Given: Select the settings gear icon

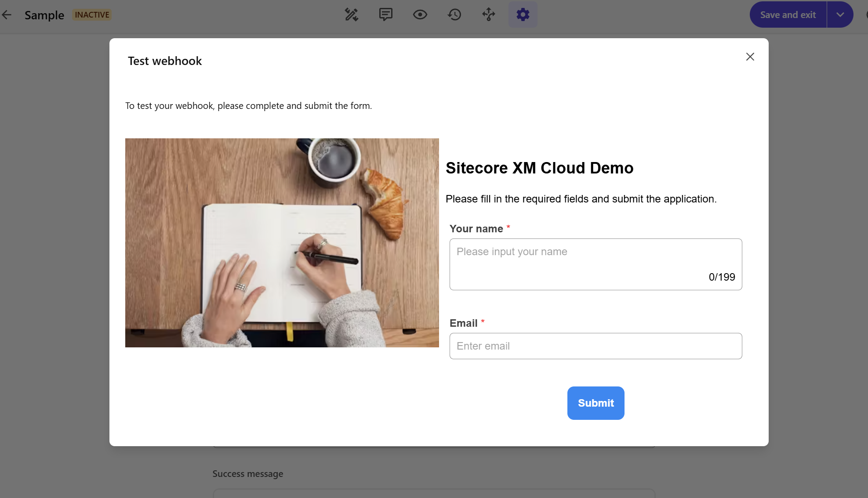Looking at the screenshot, I should 523,15.
